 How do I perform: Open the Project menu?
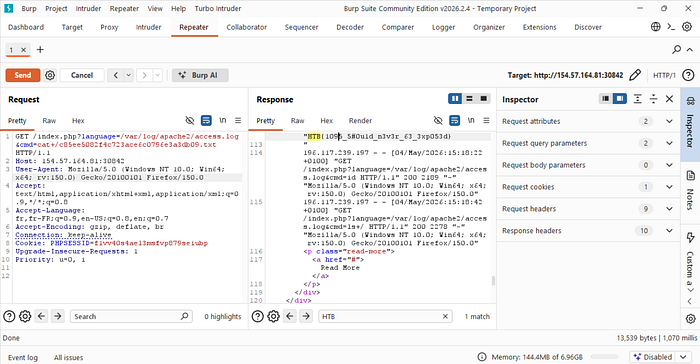pos(56,8)
